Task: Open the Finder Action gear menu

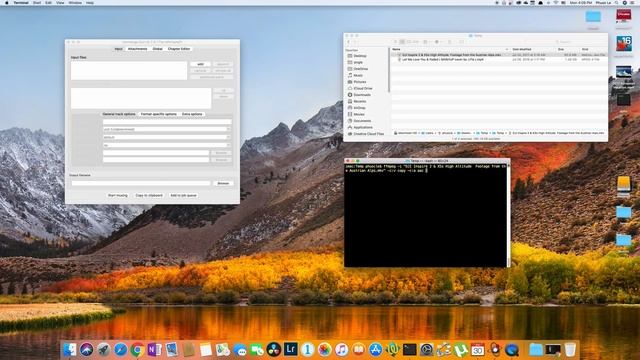Action: (x=437, y=42)
